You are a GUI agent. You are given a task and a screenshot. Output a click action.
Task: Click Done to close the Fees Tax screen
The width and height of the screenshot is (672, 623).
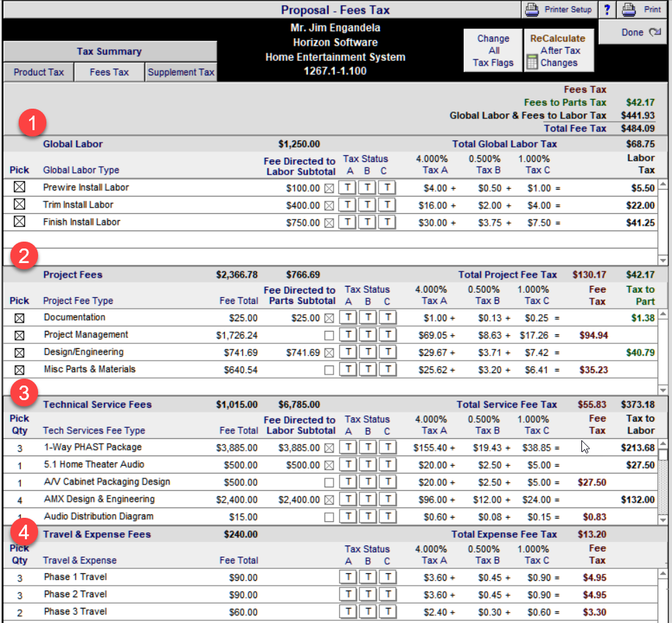point(633,32)
